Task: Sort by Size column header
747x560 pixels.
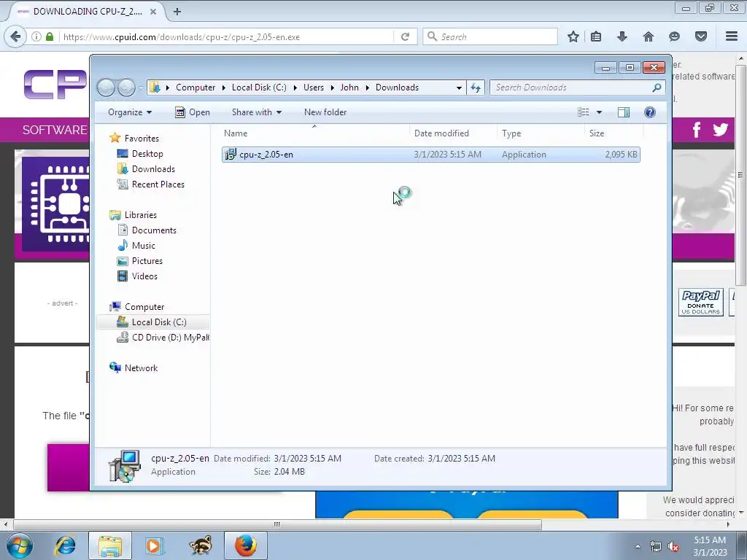Action: click(614, 133)
